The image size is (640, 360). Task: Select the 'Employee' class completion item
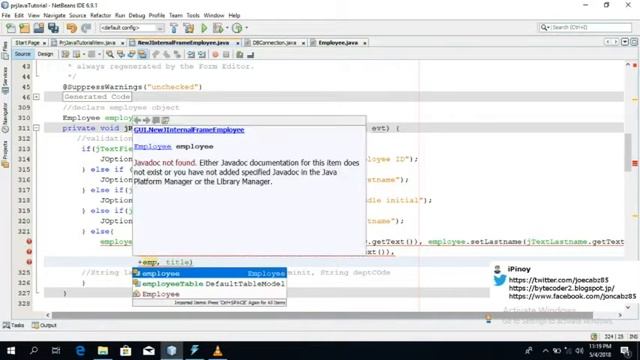click(x=209, y=294)
